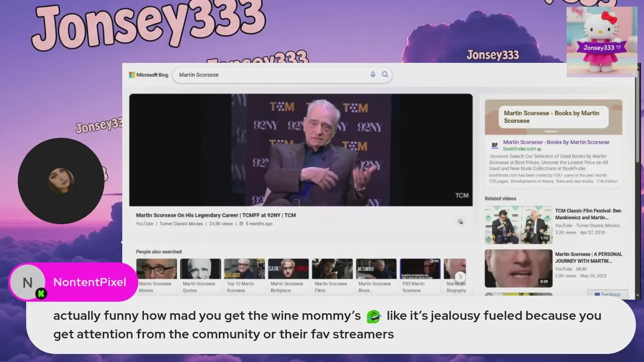Select the Martin Scorsese Blues thumbnail

(x=376, y=269)
